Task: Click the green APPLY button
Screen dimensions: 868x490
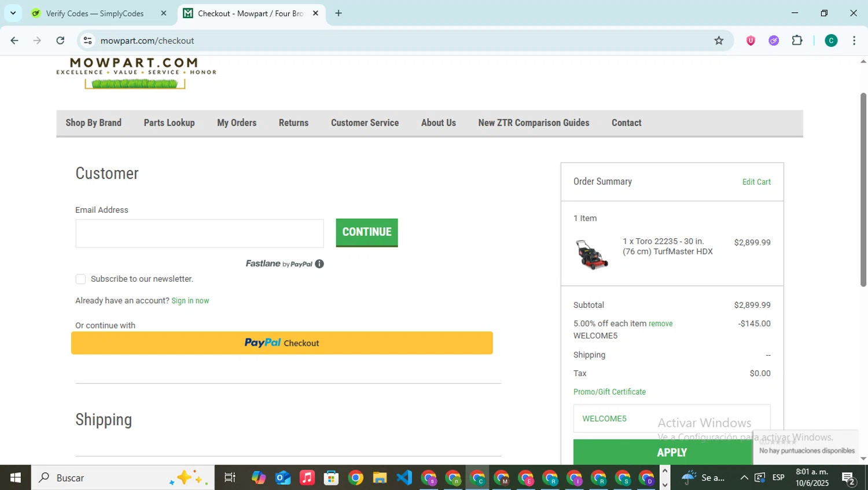Action: [x=672, y=452]
